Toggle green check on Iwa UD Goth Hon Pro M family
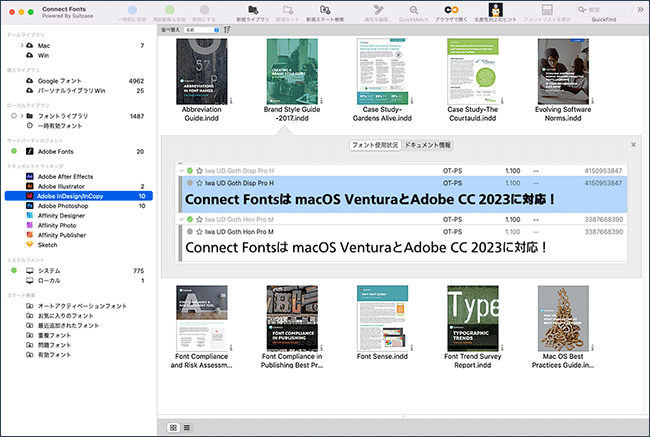650x437 pixels. tap(190, 219)
